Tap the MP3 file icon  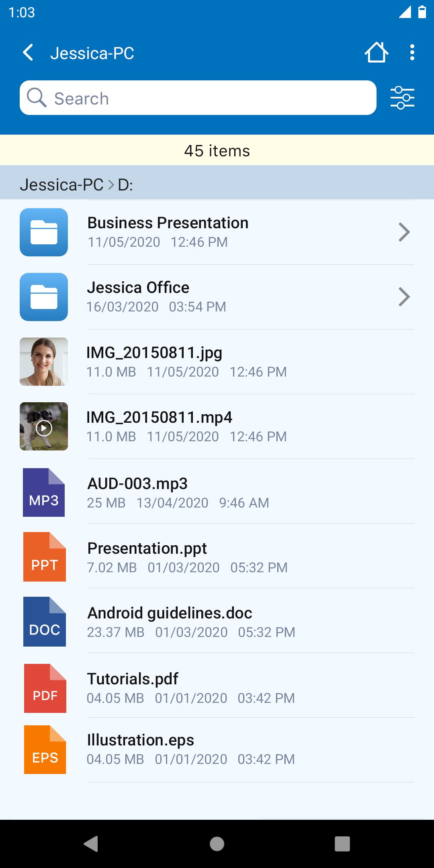(44, 492)
